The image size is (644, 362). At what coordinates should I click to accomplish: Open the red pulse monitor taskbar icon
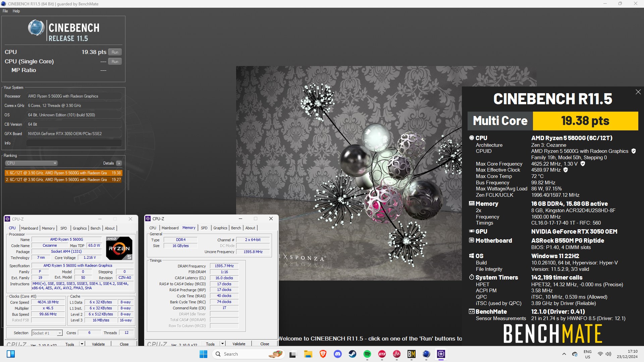pyautogui.click(x=396, y=354)
